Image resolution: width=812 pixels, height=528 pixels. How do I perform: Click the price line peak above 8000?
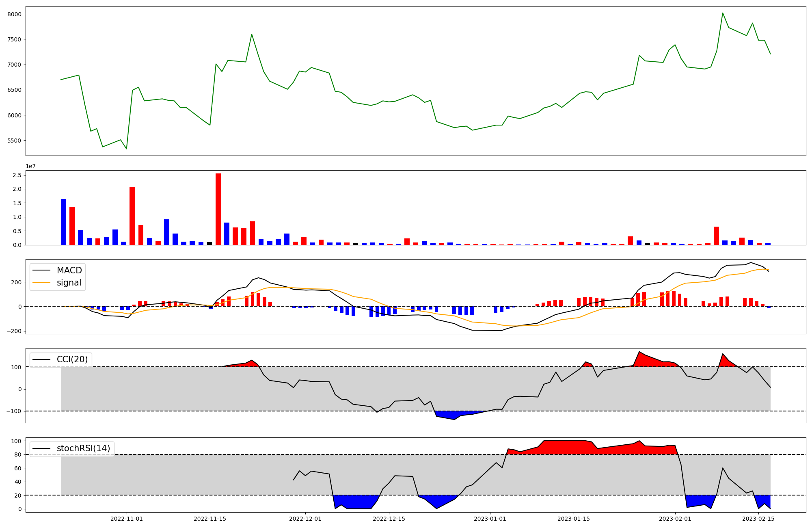[723, 13]
